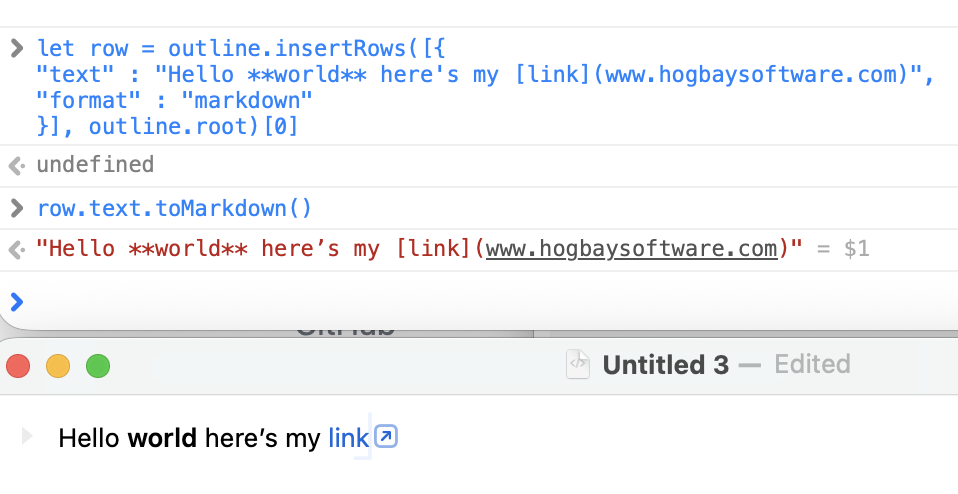This screenshot has width=958, height=494.
Task: Click the Untitled 3 window title
Action: click(x=665, y=364)
